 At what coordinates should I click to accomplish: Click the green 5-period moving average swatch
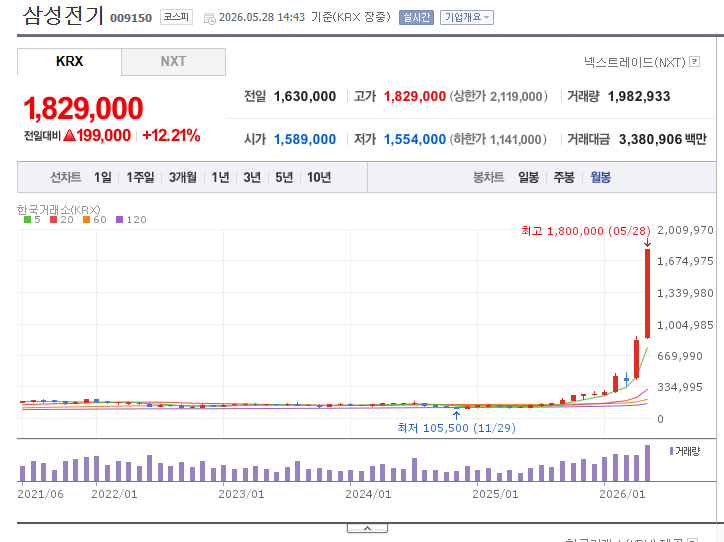click(x=28, y=220)
